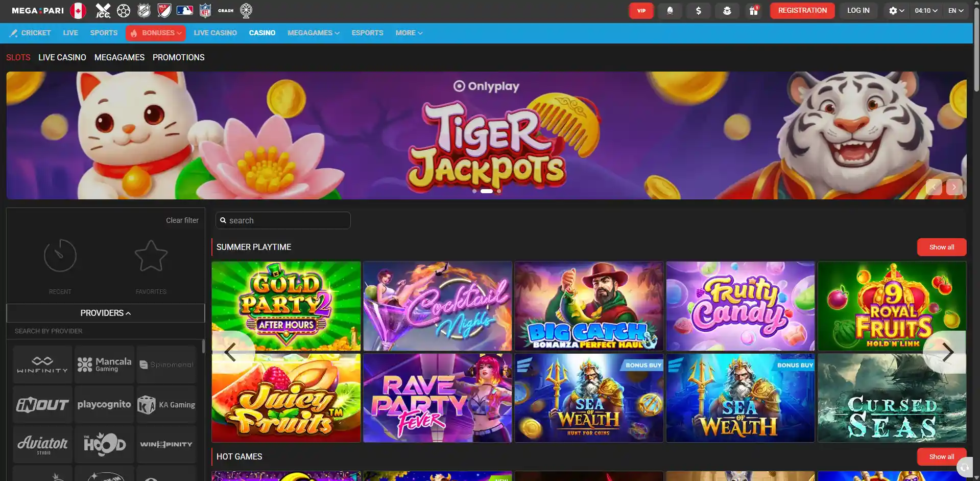Open Rave Party Fever game
Viewport: 980px width, 481px height.
tap(437, 398)
